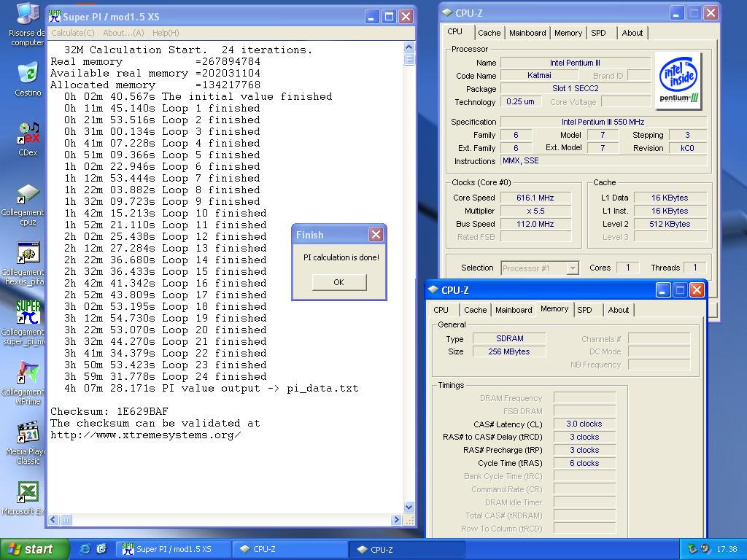Open the Help(H) menu
Viewport: 747px width, 560px height.
(166, 33)
